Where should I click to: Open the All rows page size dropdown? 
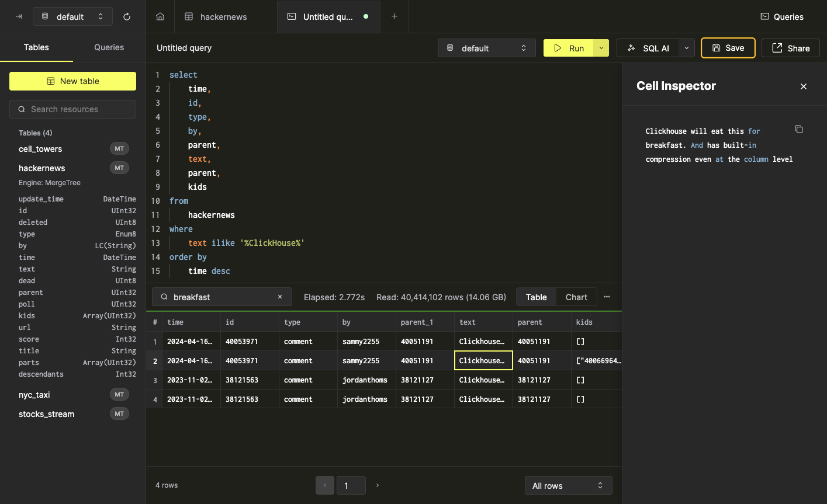coord(568,485)
